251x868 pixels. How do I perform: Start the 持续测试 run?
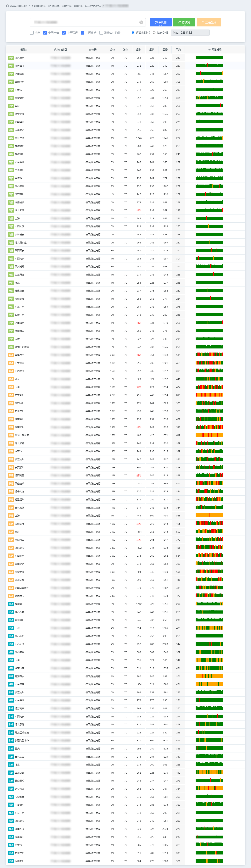click(x=184, y=22)
